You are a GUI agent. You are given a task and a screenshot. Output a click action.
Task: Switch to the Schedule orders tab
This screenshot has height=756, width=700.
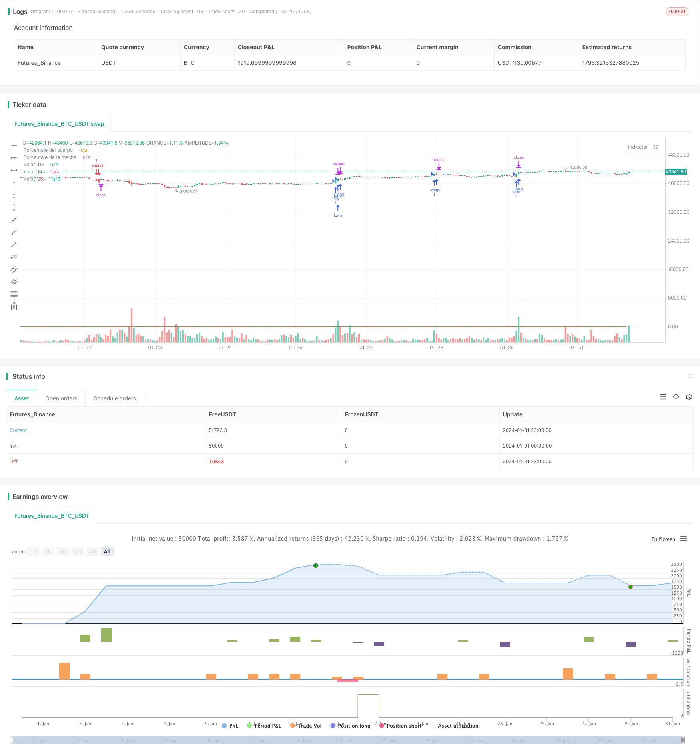(115, 398)
